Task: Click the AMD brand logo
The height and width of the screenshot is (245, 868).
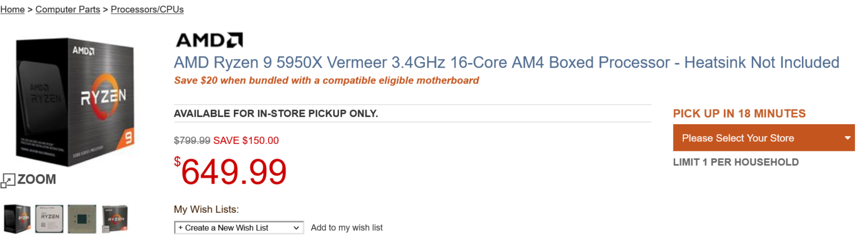Action: [x=209, y=40]
